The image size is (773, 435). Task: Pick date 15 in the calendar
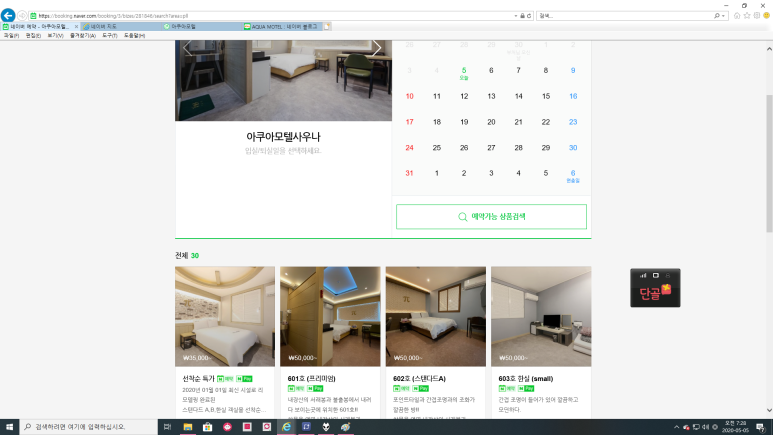pyautogui.click(x=546, y=96)
